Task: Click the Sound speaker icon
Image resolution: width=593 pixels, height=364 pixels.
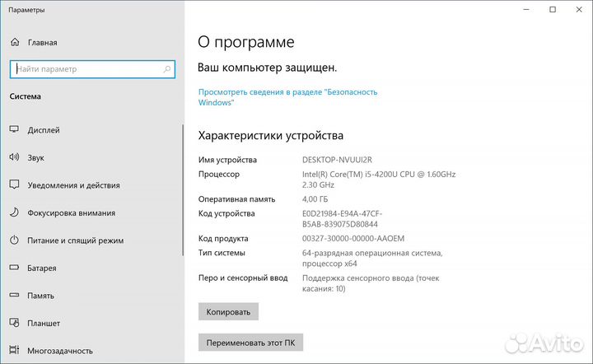Action: (14, 157)
